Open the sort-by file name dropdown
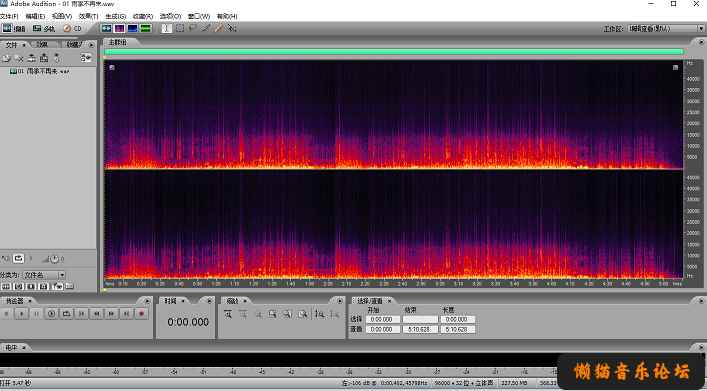Viewport: 707px width, 391px height. [x=44, y=275]
